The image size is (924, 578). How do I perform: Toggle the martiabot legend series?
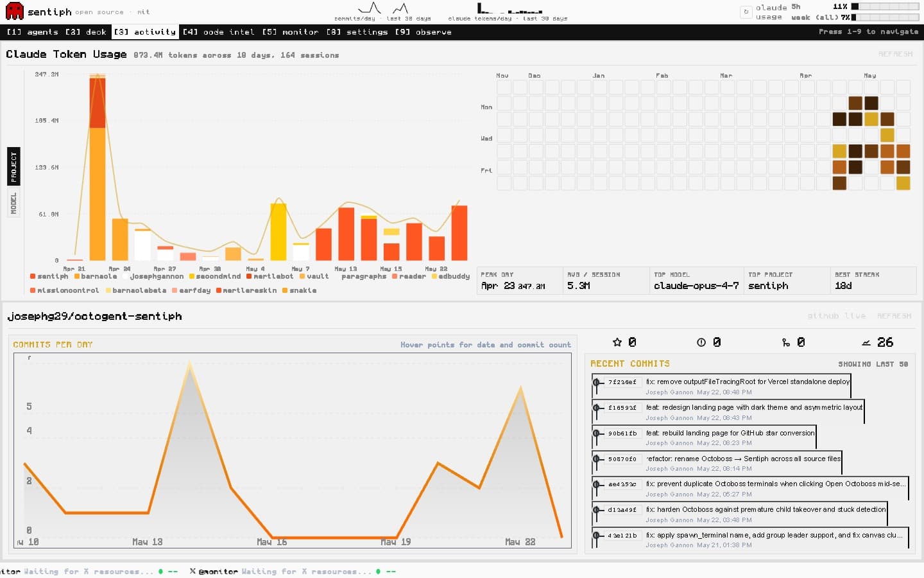point(269,276)
